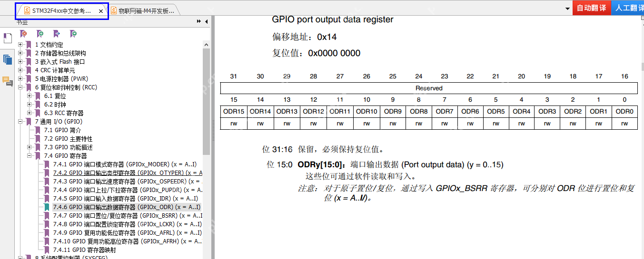This screenshot has width=644, height=259.
Task: Open bookmark 3 嵌入式 Flash 接口
Action: point(60,62)
